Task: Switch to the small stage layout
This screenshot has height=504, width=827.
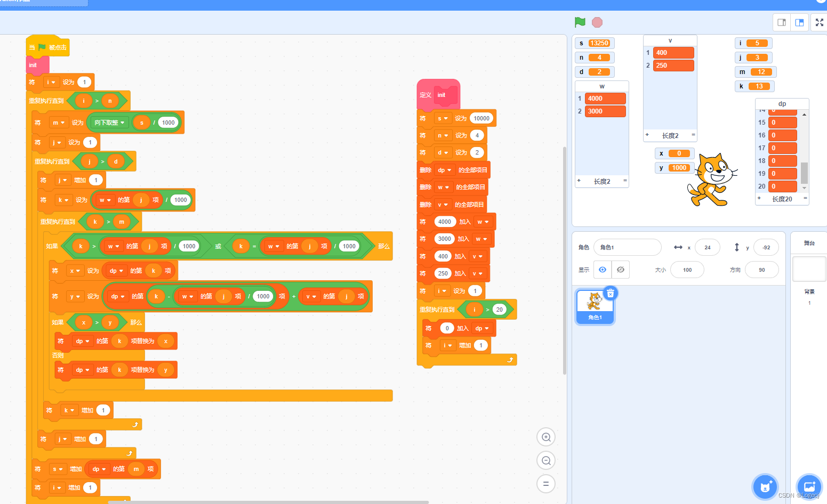Action: point(782,22)
